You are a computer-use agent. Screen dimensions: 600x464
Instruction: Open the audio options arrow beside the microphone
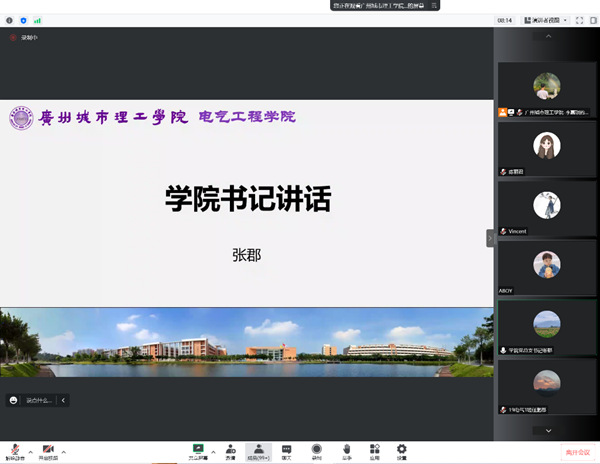click(x=31, y=452)
